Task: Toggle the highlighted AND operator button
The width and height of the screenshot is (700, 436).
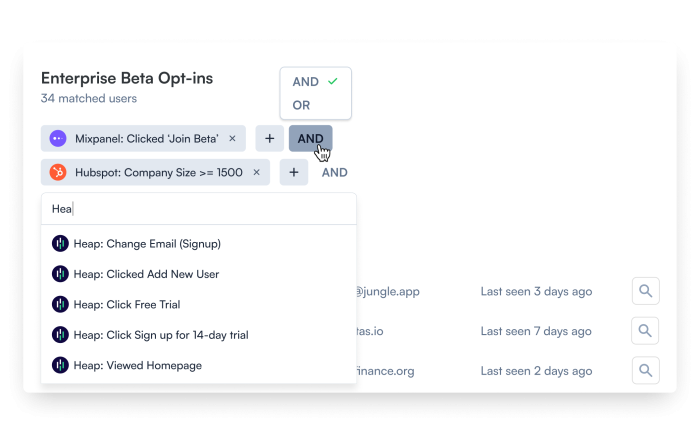Action: (x=310, y=138)
